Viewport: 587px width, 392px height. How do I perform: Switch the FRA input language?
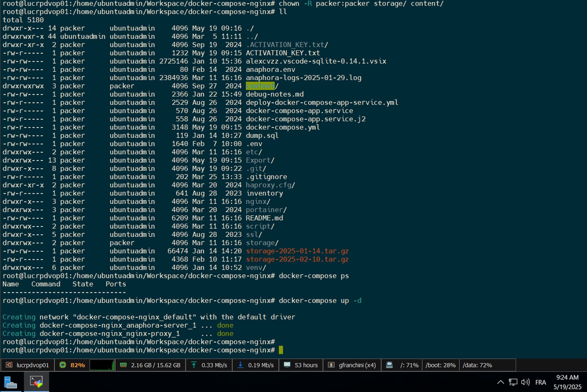click(x=540, y=382)
